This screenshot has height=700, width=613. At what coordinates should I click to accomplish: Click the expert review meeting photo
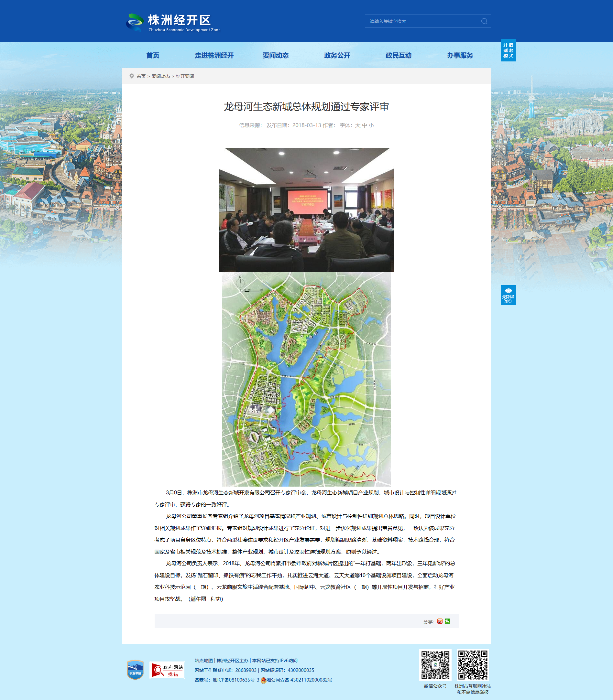click(x=307, y=210)
